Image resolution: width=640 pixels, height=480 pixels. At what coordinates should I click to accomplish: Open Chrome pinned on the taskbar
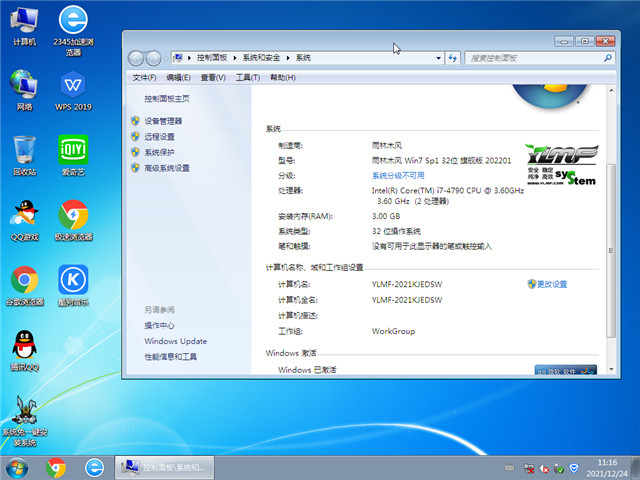(x=56, y=468)
